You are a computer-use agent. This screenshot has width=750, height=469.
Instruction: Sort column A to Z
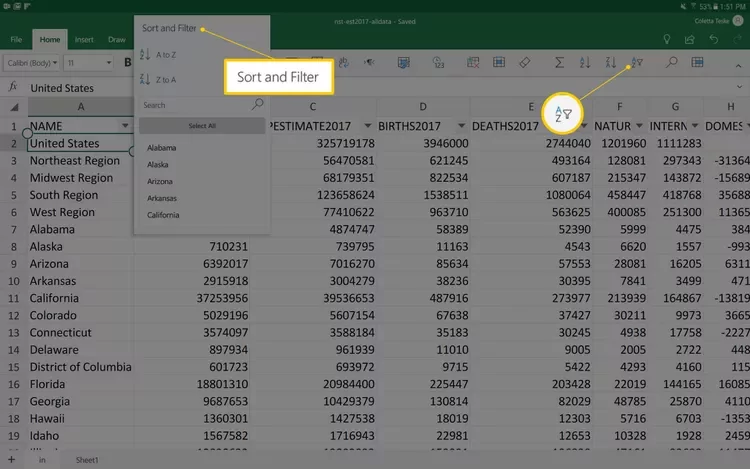tap(160, 54)
